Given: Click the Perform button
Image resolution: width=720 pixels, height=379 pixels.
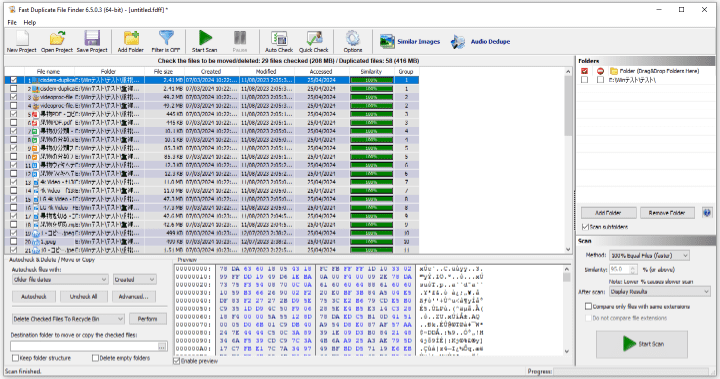Looking at the screenshot, I should pyautogui.click(x=147, y=319).
